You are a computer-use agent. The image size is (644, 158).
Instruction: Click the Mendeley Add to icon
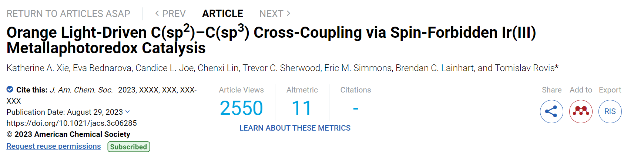pos(581,111)
